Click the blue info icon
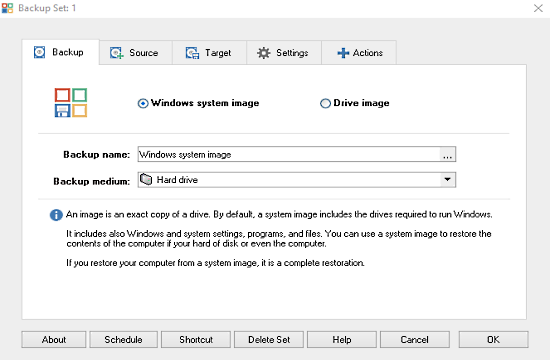This screenshot has width=550, height=360. tap(56, 215)
